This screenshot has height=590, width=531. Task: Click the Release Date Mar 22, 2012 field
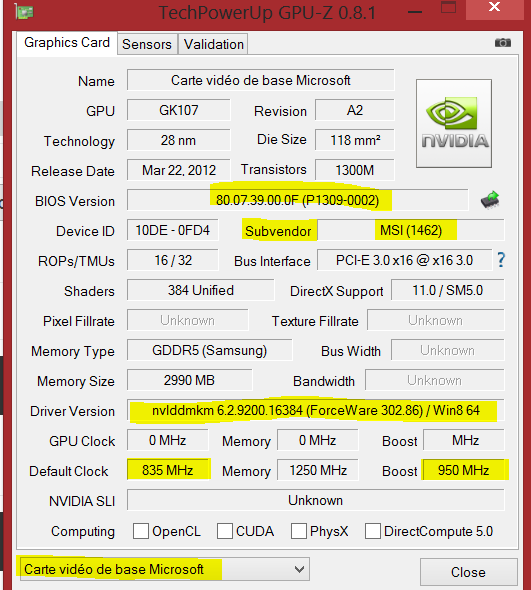[x=178, y=170]
